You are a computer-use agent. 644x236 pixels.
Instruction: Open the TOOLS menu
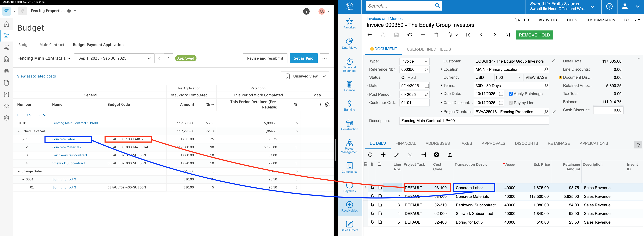point(631,20)
